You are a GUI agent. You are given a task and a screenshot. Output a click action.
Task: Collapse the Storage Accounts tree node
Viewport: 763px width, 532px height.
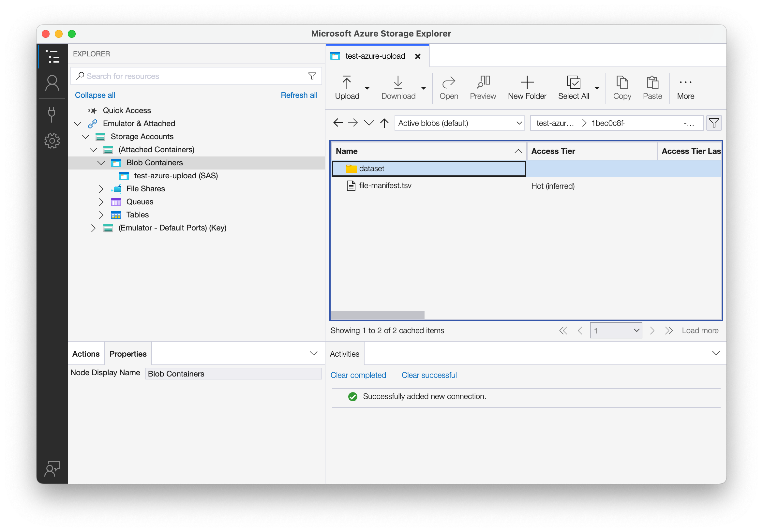tap(85, 137)
